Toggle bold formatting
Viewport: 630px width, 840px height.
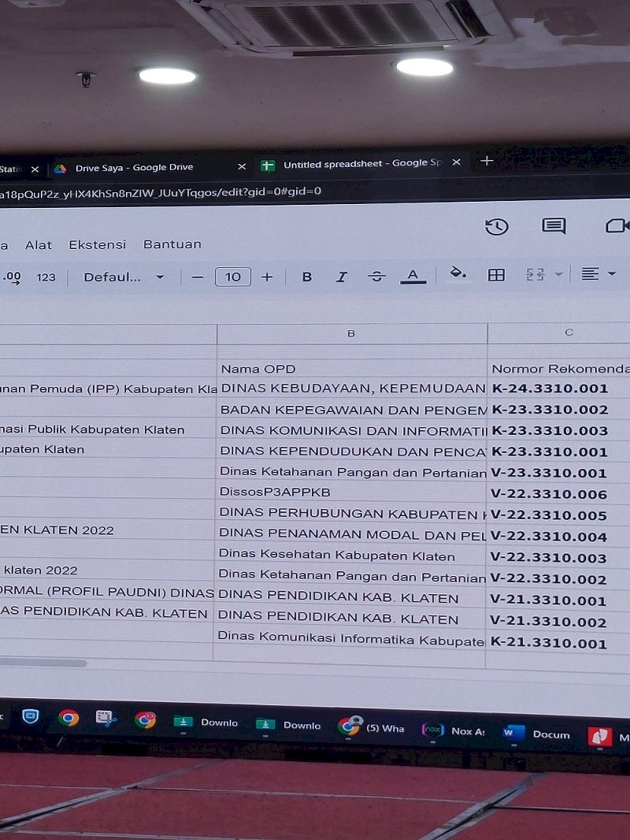[307, 277]
